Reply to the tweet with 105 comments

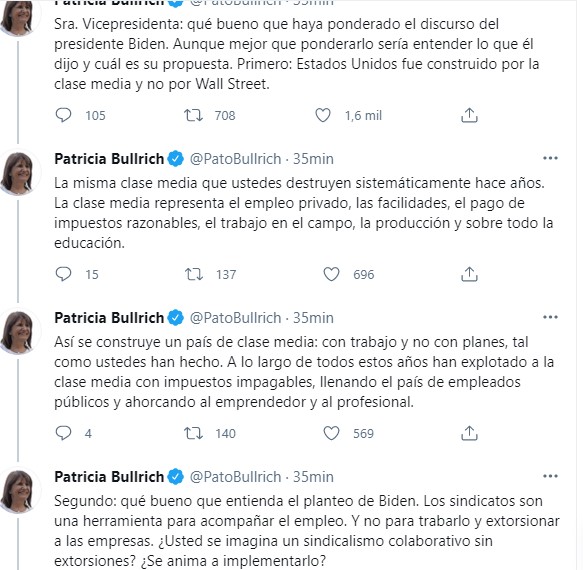coord(63,115)
